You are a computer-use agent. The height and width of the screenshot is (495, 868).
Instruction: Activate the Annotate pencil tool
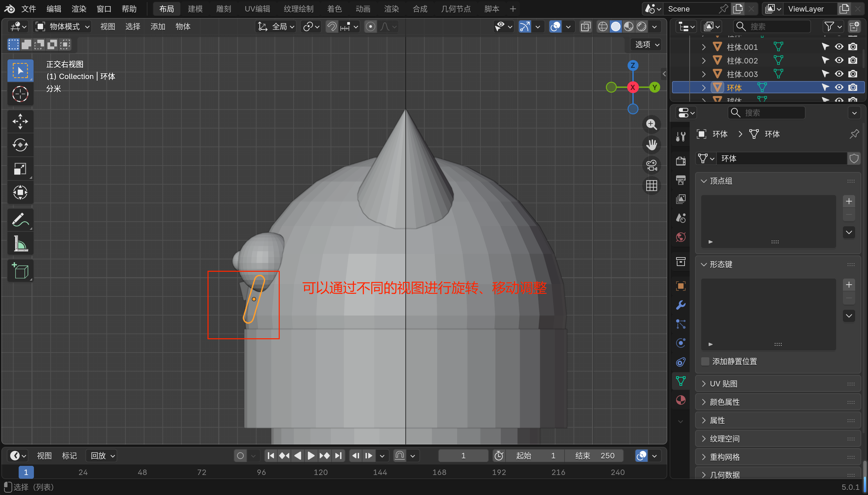point(20,220)
